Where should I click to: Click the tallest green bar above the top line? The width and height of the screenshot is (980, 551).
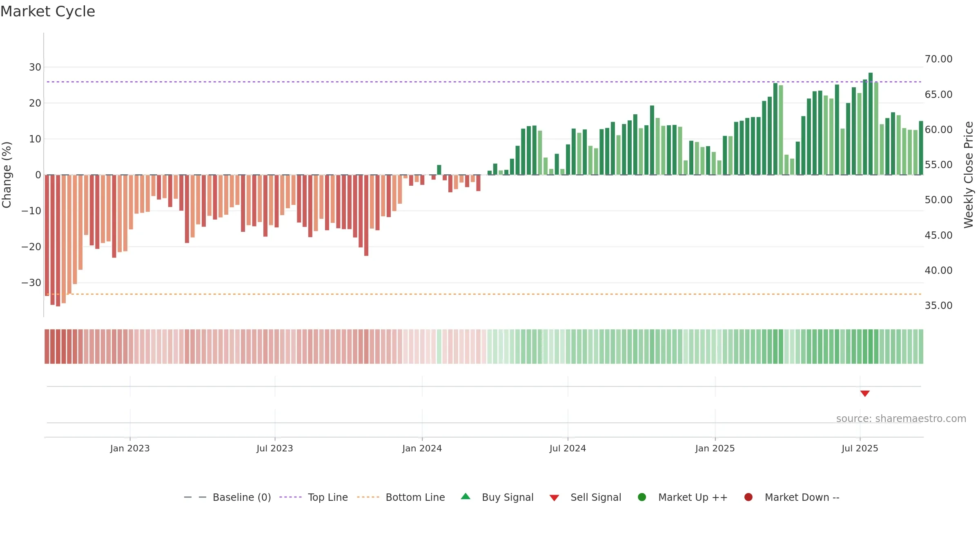tap(871, 124)
